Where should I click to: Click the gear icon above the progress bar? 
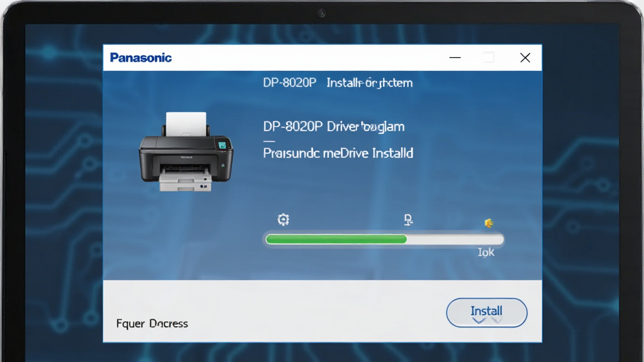[283, 219]
